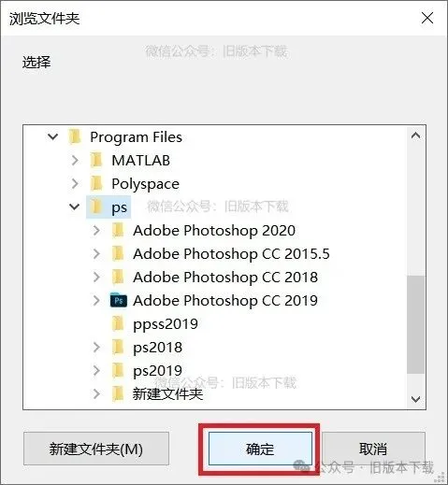
Task: Select the ps2019 folder entry
Action: (157, 371)
